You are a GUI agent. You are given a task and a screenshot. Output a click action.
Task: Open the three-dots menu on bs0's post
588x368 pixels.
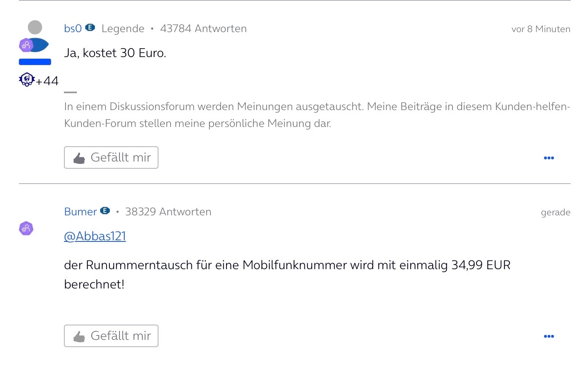[x=549, y=158]
